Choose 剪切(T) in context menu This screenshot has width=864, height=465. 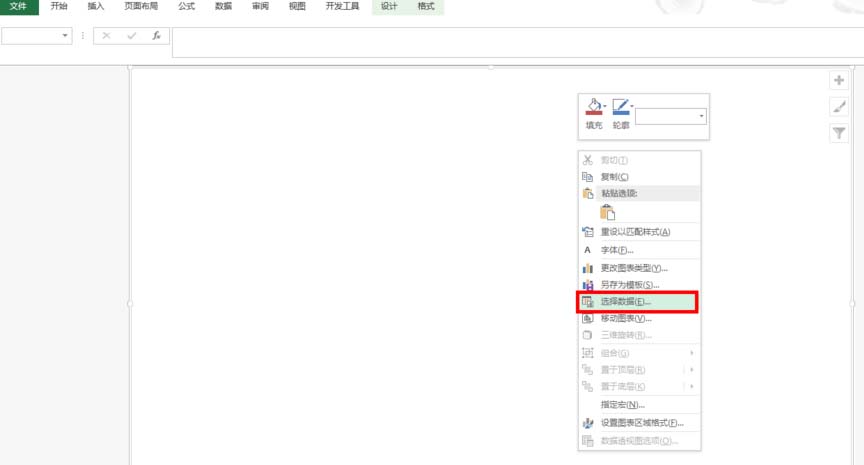pyautogui.click(x=639, y=160)
